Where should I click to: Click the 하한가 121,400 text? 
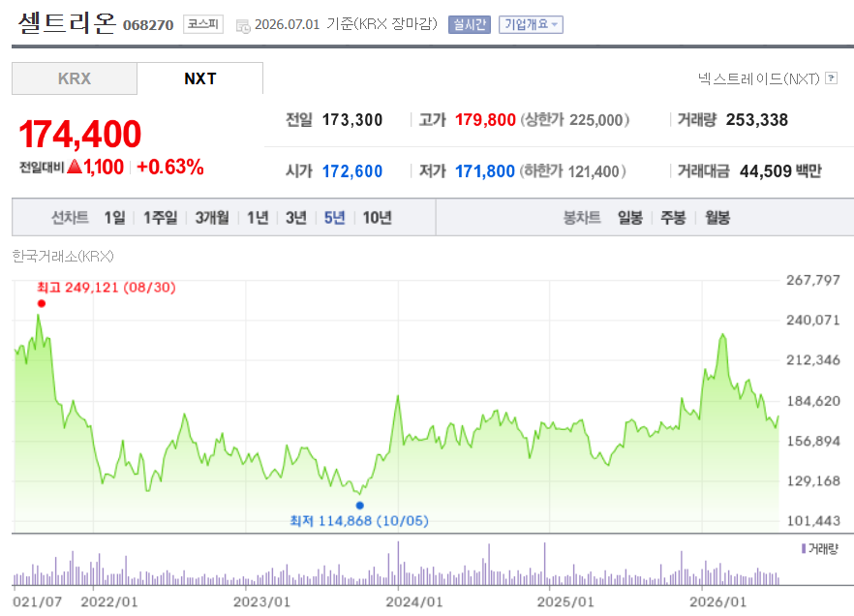click(x=572, y=171)
